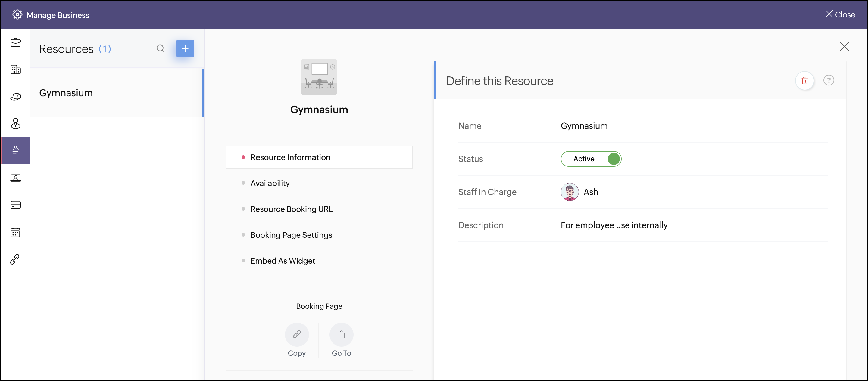Screen dimensions: 868x381
Task: Add a new resource with plus button
Action: click(x=185, y=48)
